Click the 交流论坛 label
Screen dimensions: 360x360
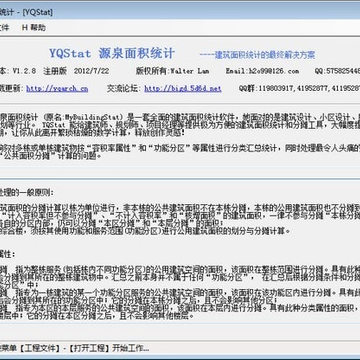click(124, 88)
